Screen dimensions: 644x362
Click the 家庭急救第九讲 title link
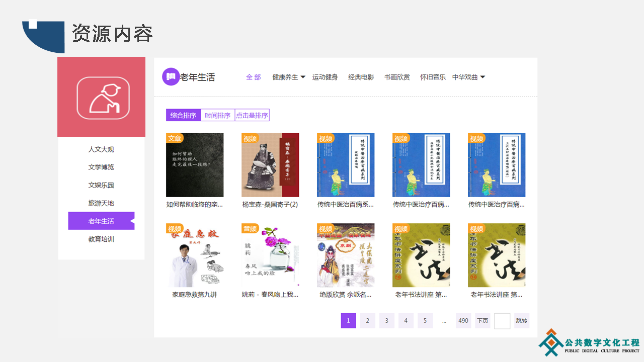click(x=195, y=295)
